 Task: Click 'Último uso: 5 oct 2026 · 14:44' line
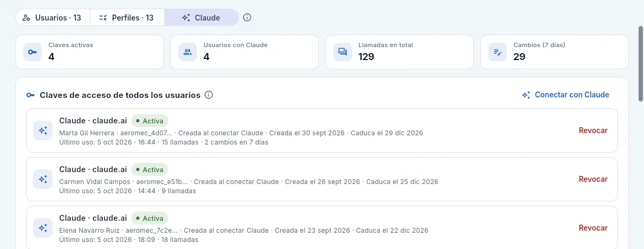107,191
